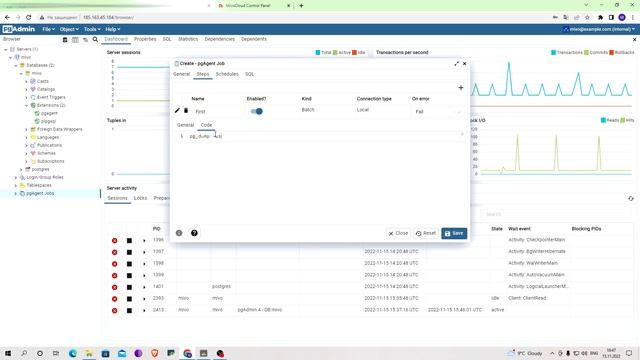Terminate session for PID 2413

click(115, 310)
